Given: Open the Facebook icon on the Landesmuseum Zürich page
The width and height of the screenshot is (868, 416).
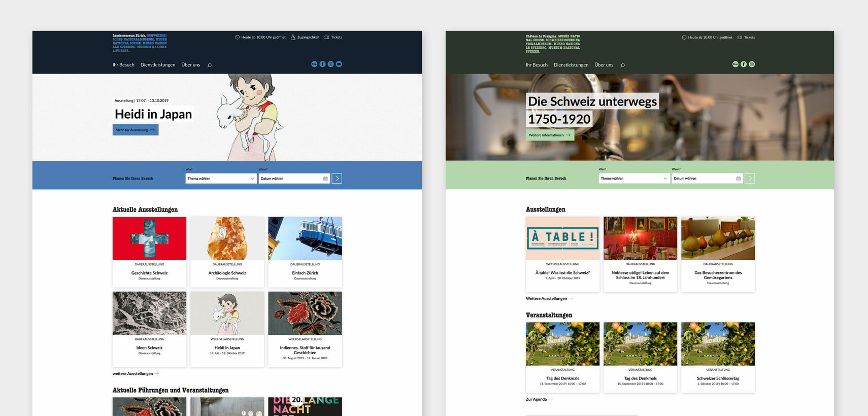Looking at the screenshot, I should click(x=322, y=64).
